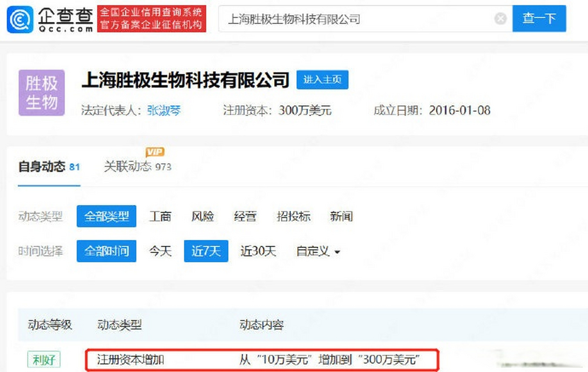Click the 查一下 search button
Viewport: 588px width, 372px height.
point(539,18)
